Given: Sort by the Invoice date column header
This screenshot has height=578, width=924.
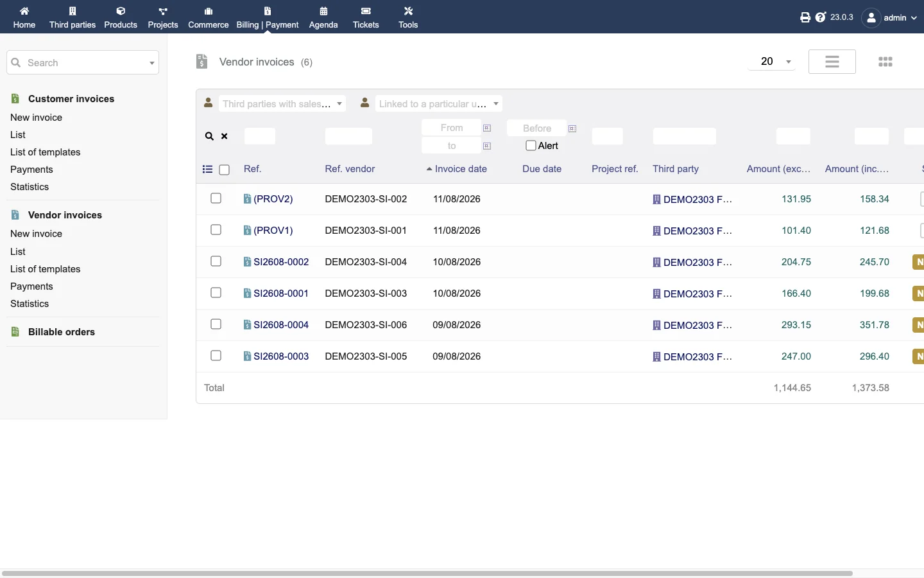Looking at the screenshot, I should [461, 169].
